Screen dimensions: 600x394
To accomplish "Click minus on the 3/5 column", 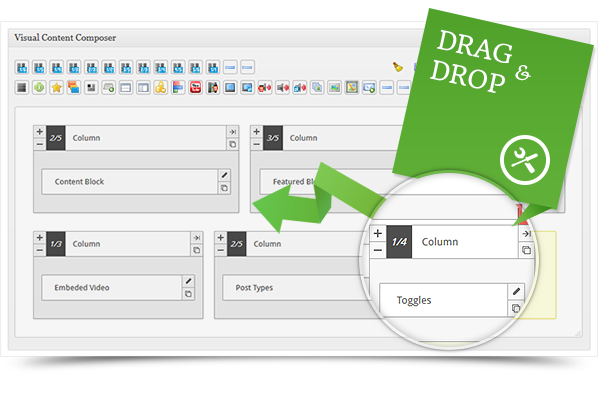I will click(256, 144).
